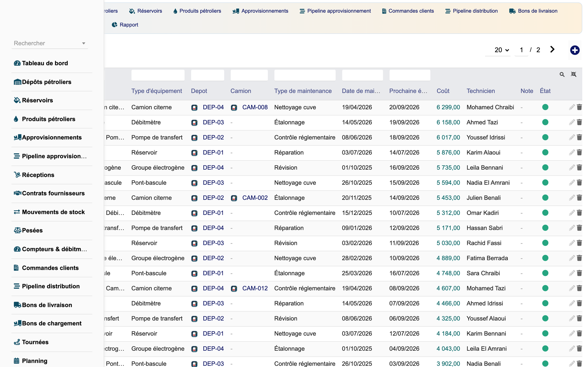This screenshot has height=367, width=588.
Task: Click the Bons de livraison truck icon in sidebar
Action: 17,305
